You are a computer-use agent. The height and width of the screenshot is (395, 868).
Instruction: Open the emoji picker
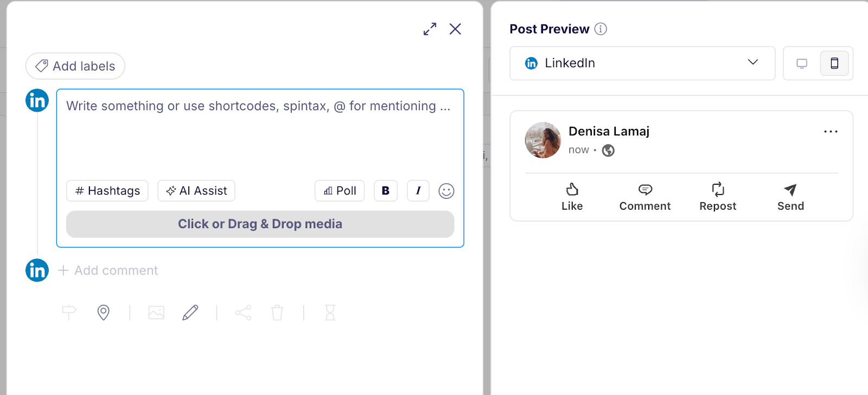pos(445,191)
